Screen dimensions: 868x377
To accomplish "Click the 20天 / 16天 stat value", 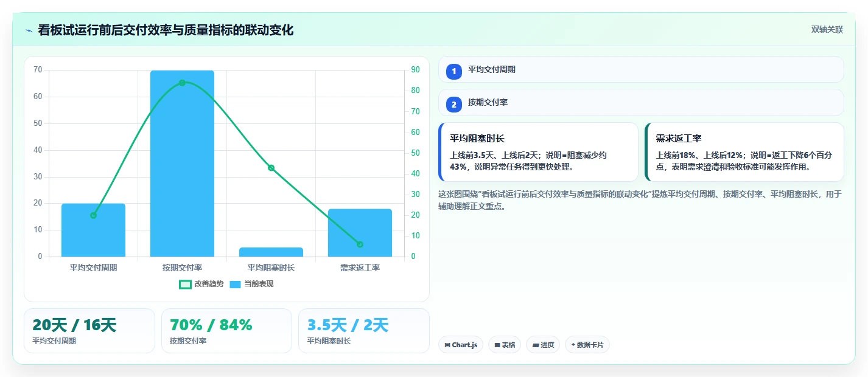I will pyautogui.click(x=74, y=325).
